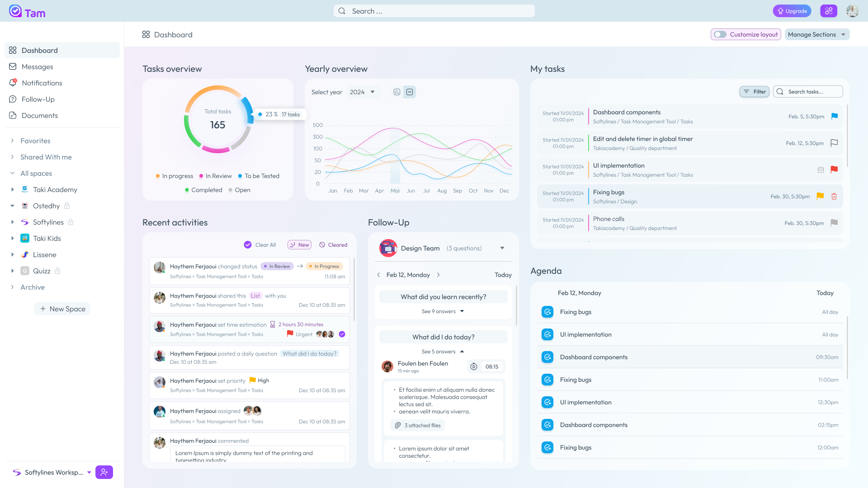Open calendar icon on UI implementation task
The image size is (868, 488).
(821, 170)
